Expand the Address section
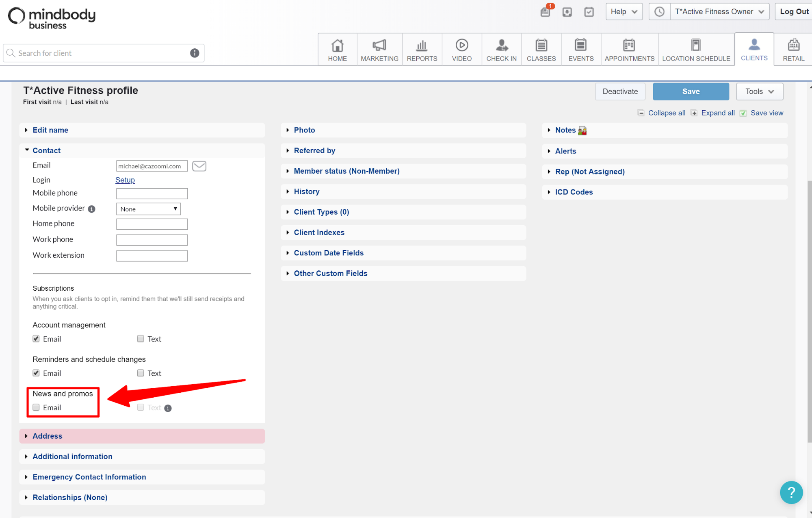The width and height of the screenshot is (812, 518). pos(142,436)
